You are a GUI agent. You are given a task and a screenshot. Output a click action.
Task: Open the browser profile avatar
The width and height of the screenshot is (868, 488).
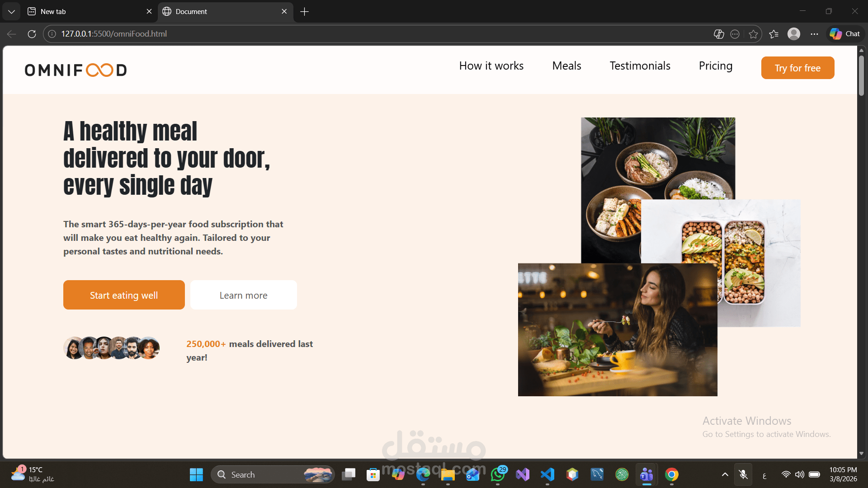794,33
